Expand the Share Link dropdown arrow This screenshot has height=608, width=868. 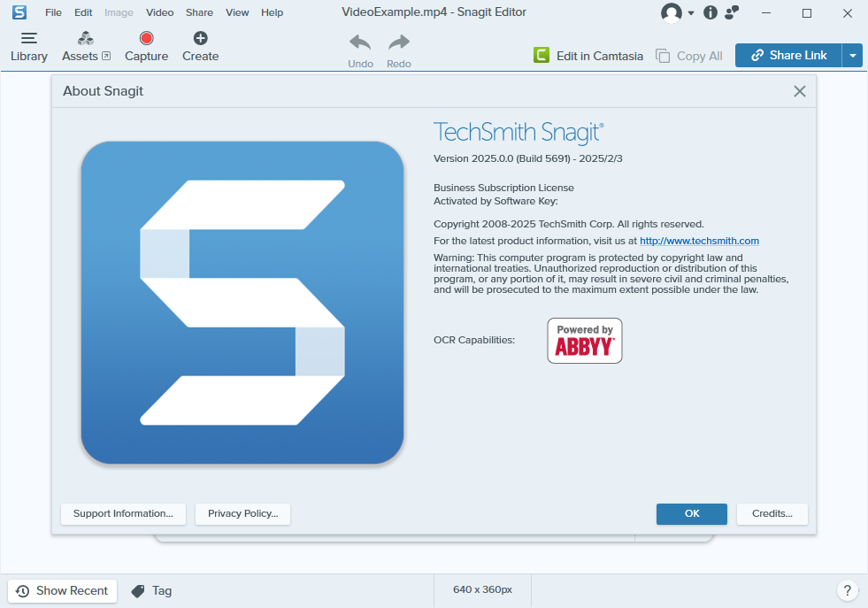[852, 56]
